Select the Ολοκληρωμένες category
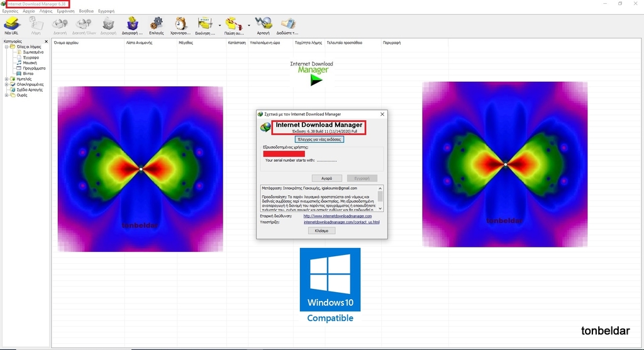 coord(30,84)
